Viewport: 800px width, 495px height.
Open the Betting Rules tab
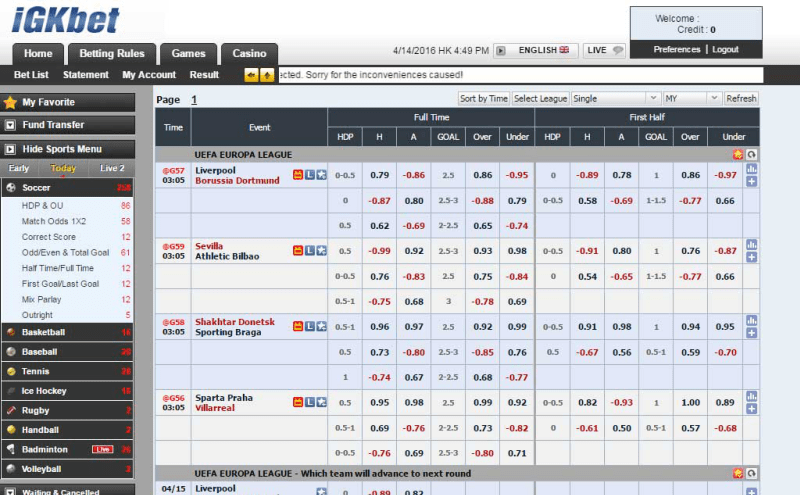click(112, 54)
